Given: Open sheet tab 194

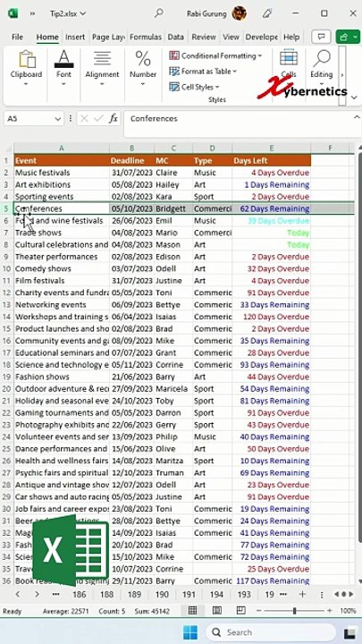Looking at the screenshot, I should point(216,594).
